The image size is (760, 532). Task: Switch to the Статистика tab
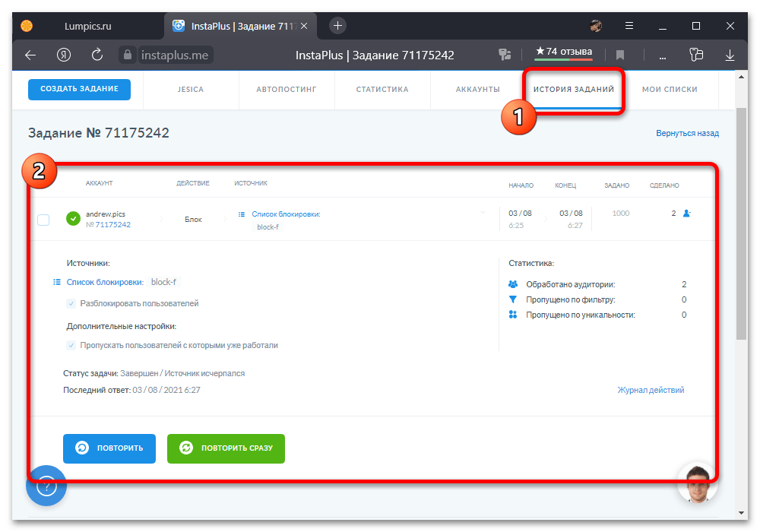382,89
